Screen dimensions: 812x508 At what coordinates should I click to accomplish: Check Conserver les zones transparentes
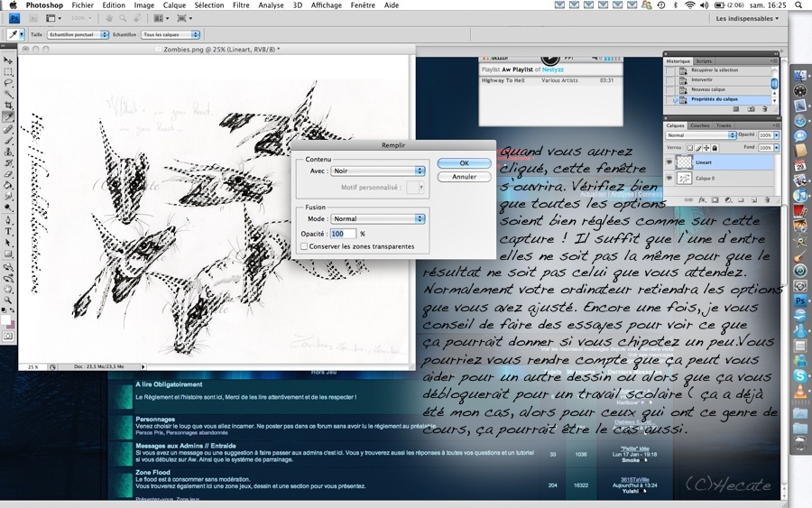[x=304, y=246]
